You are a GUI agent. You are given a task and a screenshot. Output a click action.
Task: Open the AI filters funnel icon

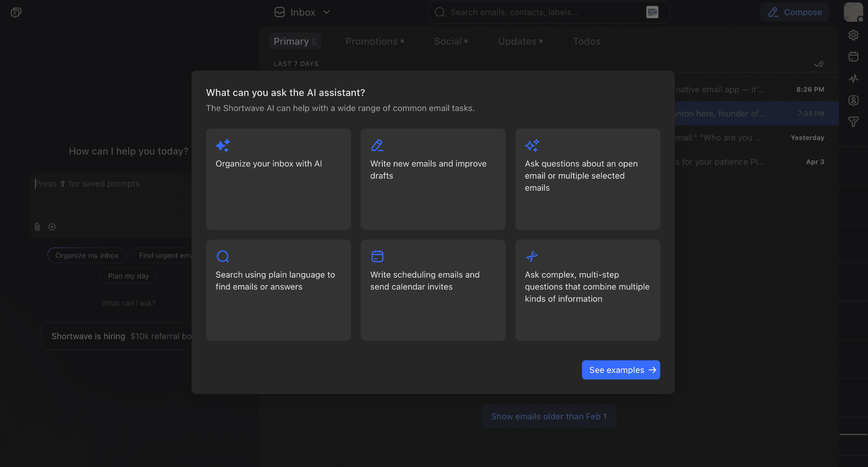[x=854, y=122]
